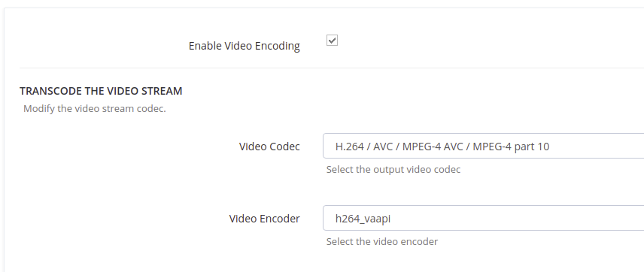644x272 pixels.
Task: Click the word 'Encoding' in the checkbox label
Action: (277, 46)
